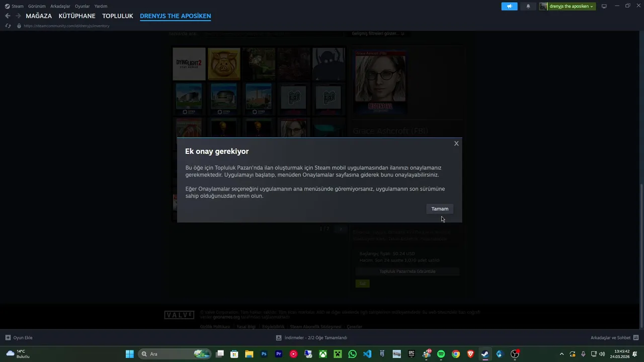Select the DRENYJS THE APOSİKEN profile tab
Screen dimensions: 644x362
click(175, 16)
